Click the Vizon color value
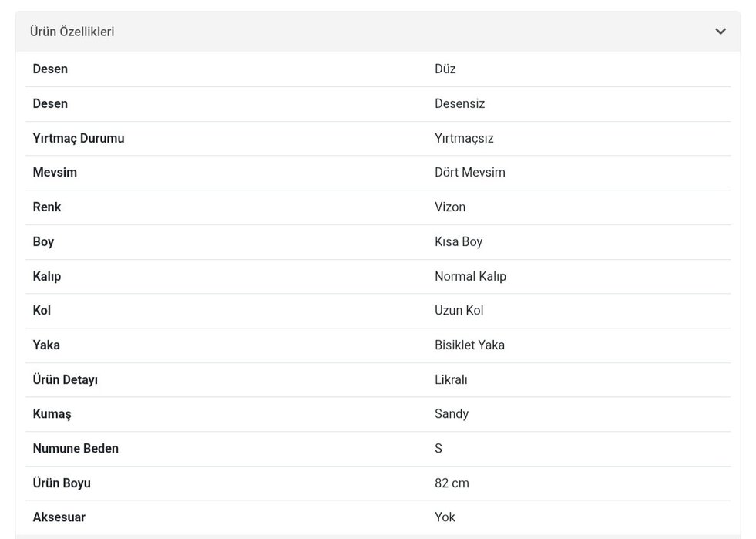The width and height of the screenshot is (756, 539). (450, 207)
